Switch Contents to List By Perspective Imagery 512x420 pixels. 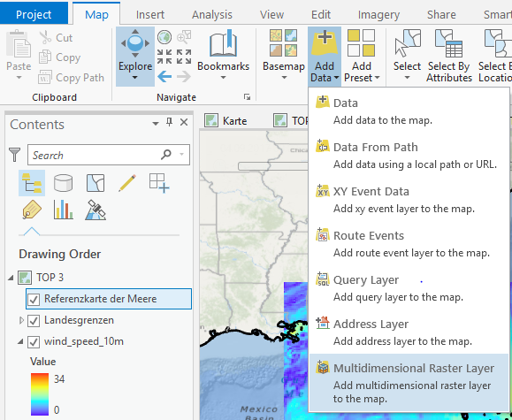pos(96,210)
